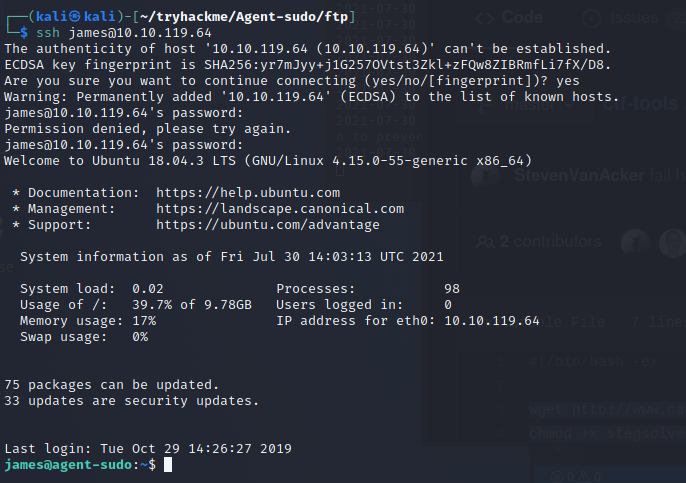Click the Code tab angle-brackets icon
This screenshot has height=483, width=686.
point(485,17)
